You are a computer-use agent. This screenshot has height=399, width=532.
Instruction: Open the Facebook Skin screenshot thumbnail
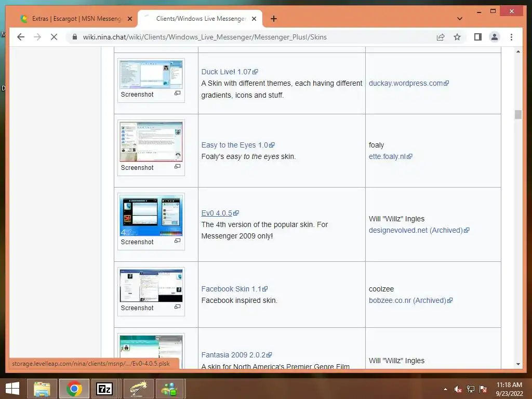click(x=151, y=286)
